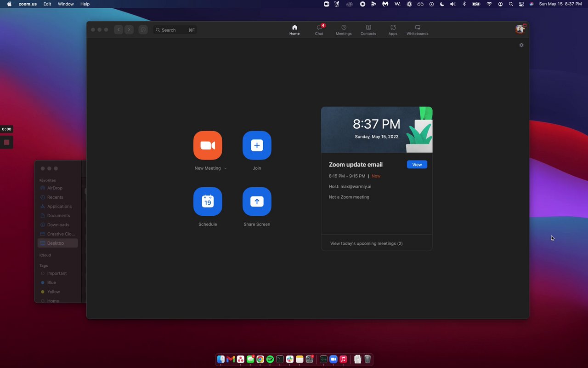Open Siri from the menu bar

point(531,4)
